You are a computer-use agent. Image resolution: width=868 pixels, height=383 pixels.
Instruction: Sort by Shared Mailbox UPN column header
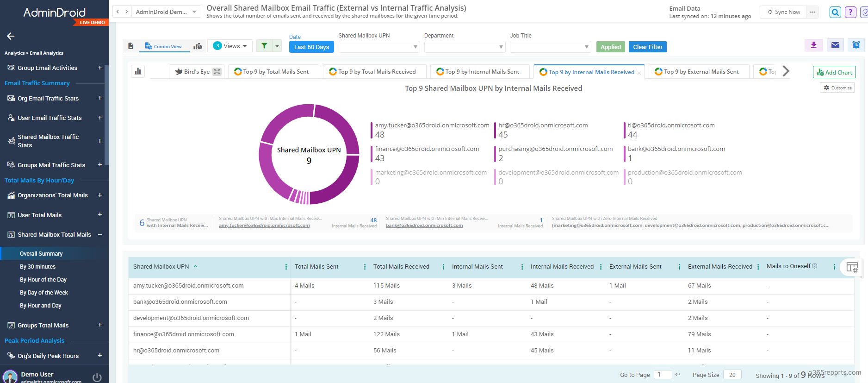pyautogui.click(x=161, y=267)
